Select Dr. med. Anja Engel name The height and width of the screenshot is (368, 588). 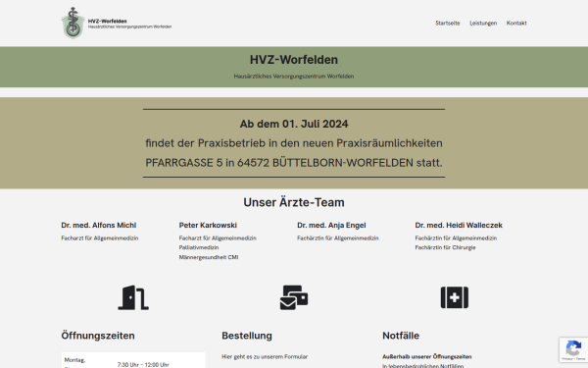pos(331,226)
